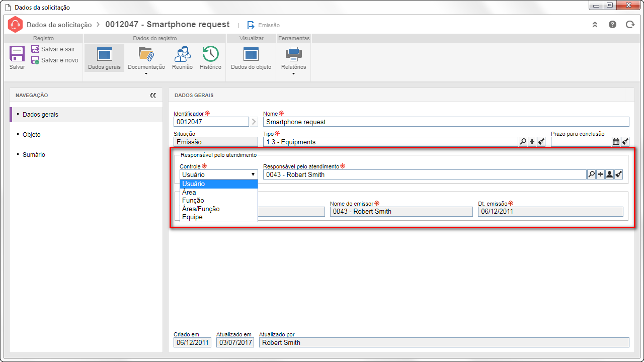Click the window document icon in title bar
Image resolution: width=644 pixels, height=362 pixels.
[x=8, y=8]
